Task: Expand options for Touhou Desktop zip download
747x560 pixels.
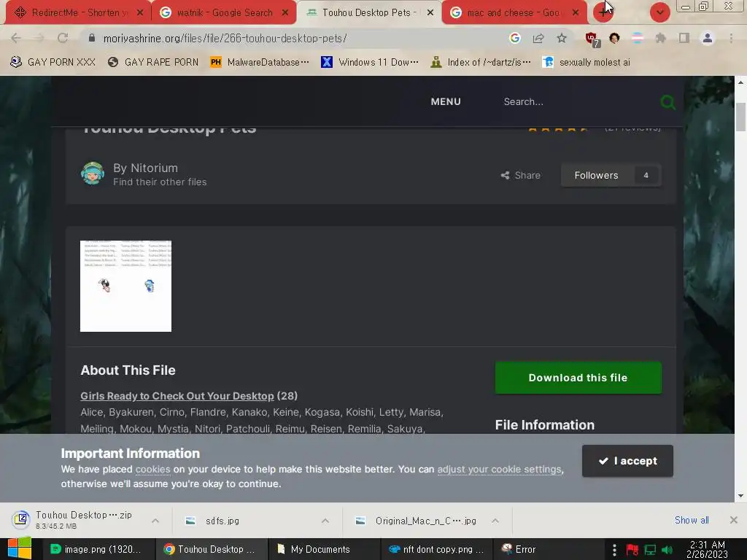Action: (155, 521)
